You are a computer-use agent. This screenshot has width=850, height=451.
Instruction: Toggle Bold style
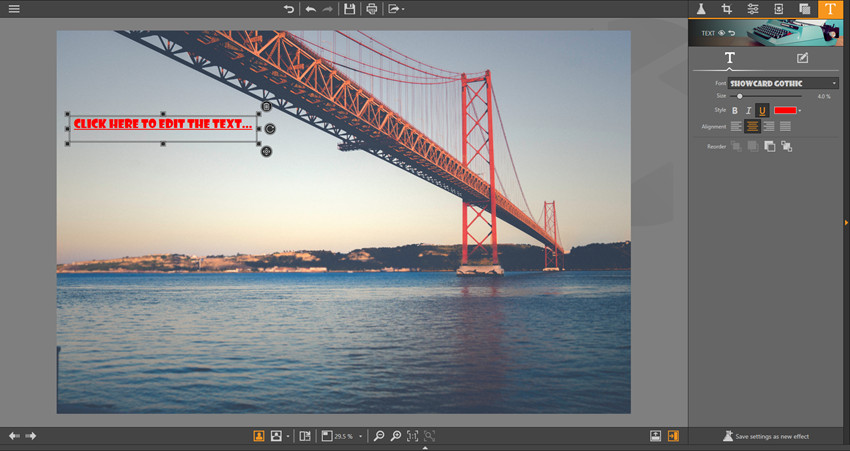(x=735, y=111)
